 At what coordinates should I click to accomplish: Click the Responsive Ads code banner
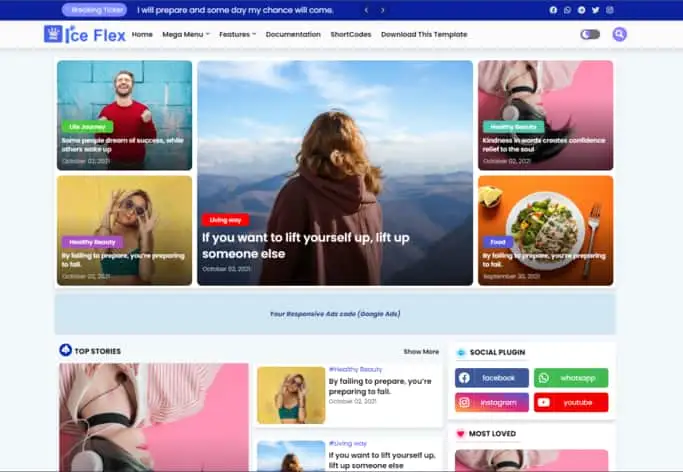335,314
